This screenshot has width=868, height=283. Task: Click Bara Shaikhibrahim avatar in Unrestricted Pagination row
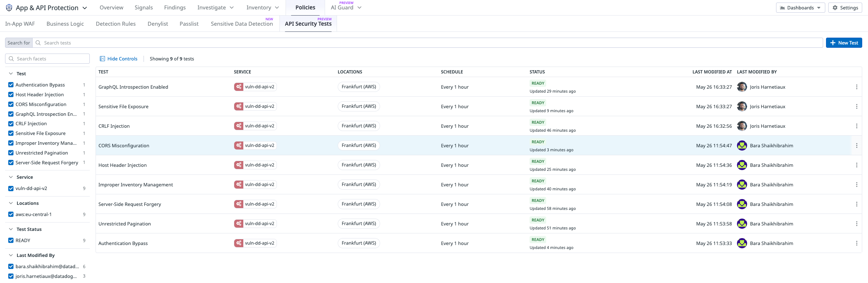[x=742, y=224]
